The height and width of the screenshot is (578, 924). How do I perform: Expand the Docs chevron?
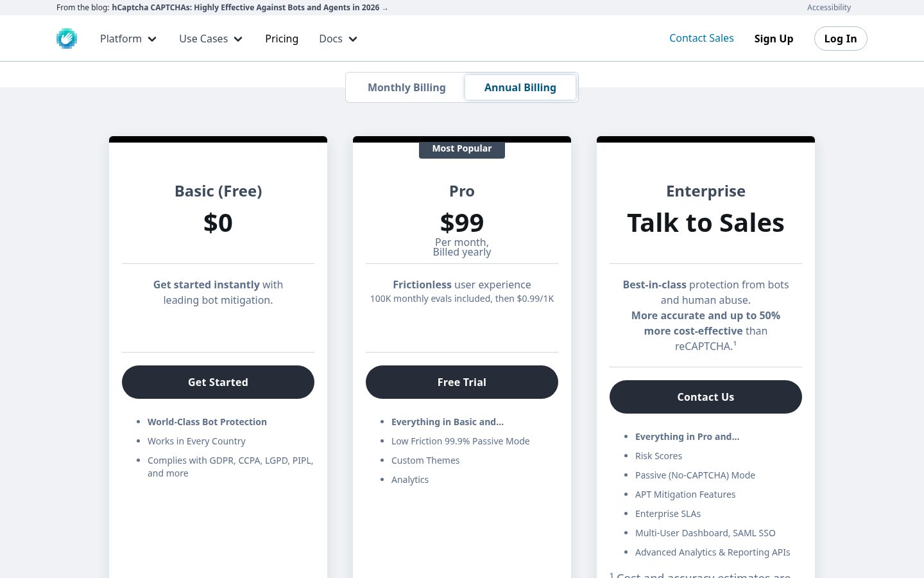[353, 39]
